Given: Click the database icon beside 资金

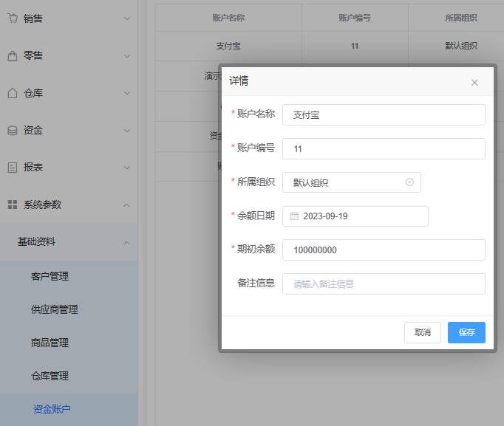Looking at the screenshot, I should pyautogui.click(x=13, y=131).
